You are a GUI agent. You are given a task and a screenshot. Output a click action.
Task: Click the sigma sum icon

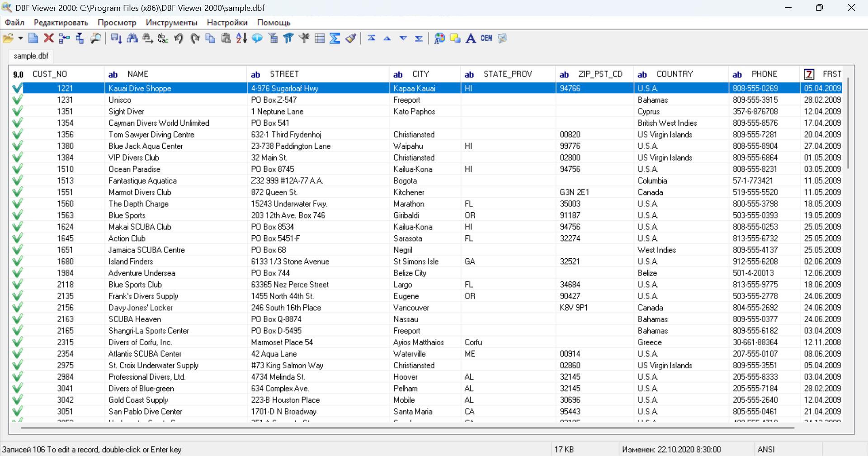(x=335, y=38)
